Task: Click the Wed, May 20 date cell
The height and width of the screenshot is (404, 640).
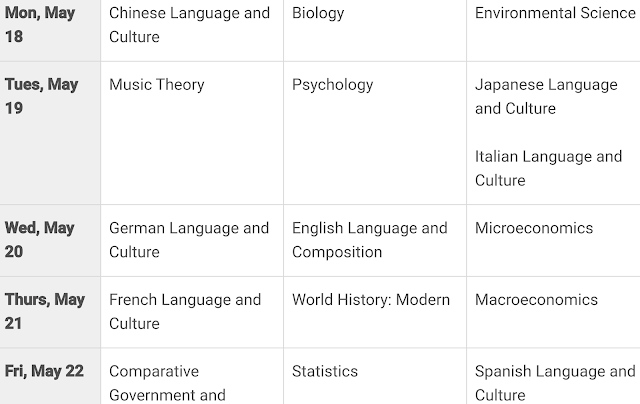Action: 40,240
